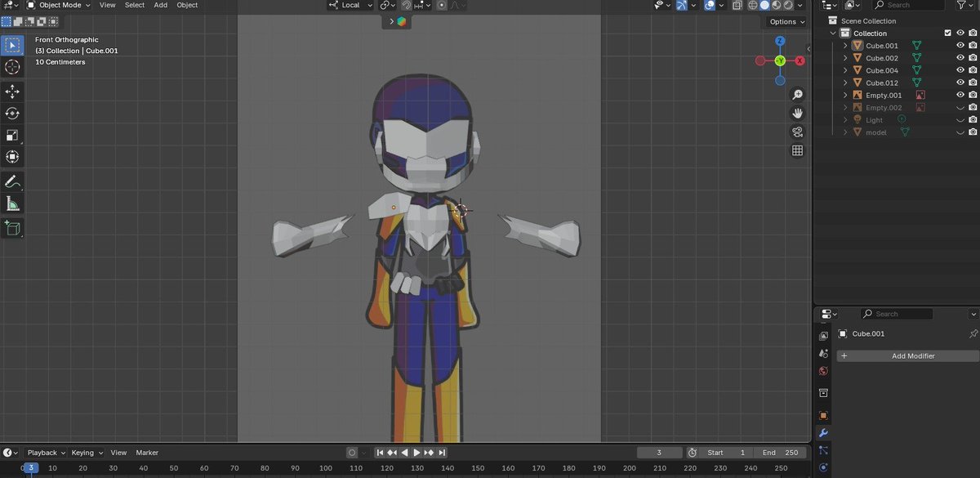The height and width of the screenshot is (478, 980).
Task: Select the Annotate tool
Action: pos(12,181)
